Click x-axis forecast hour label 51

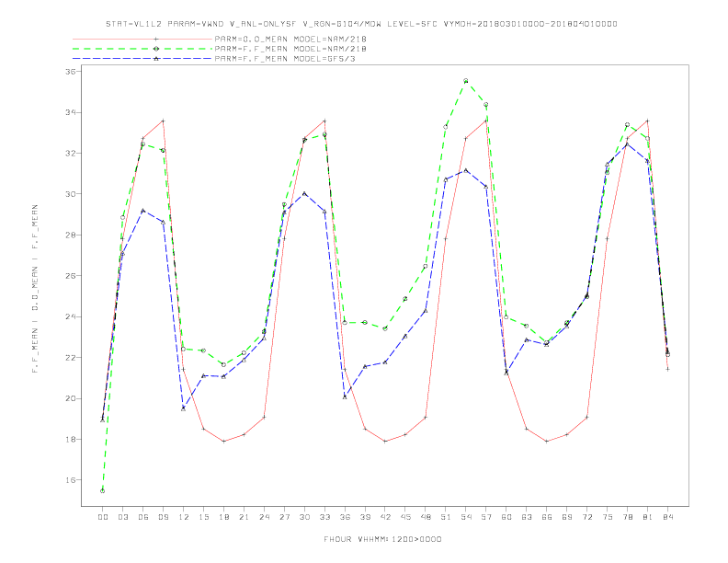coord(446,517)
